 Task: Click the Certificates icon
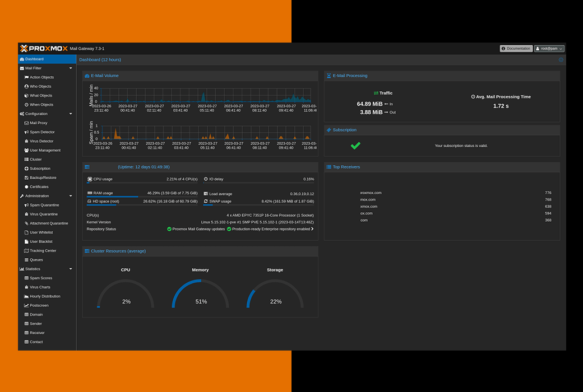coord(26,187)
